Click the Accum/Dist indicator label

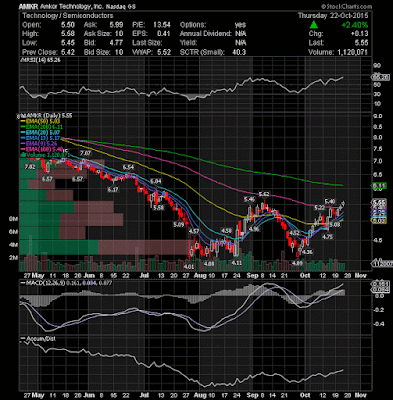tap(38, 339)
